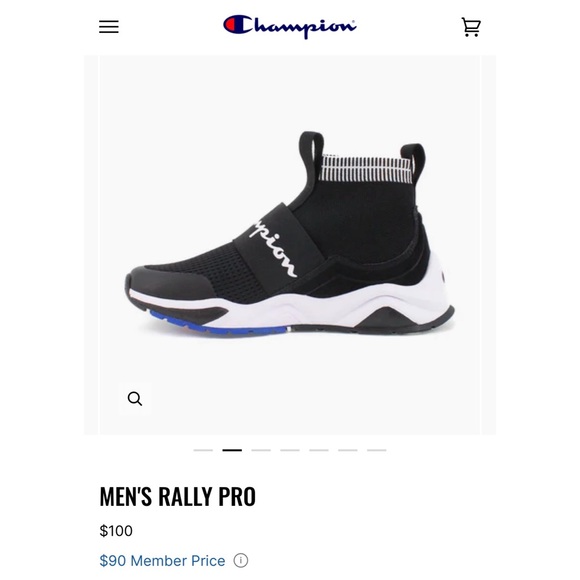Go to the first carousel image indicator
This screenshot has width=580, height=580.
tap(203, 450)
